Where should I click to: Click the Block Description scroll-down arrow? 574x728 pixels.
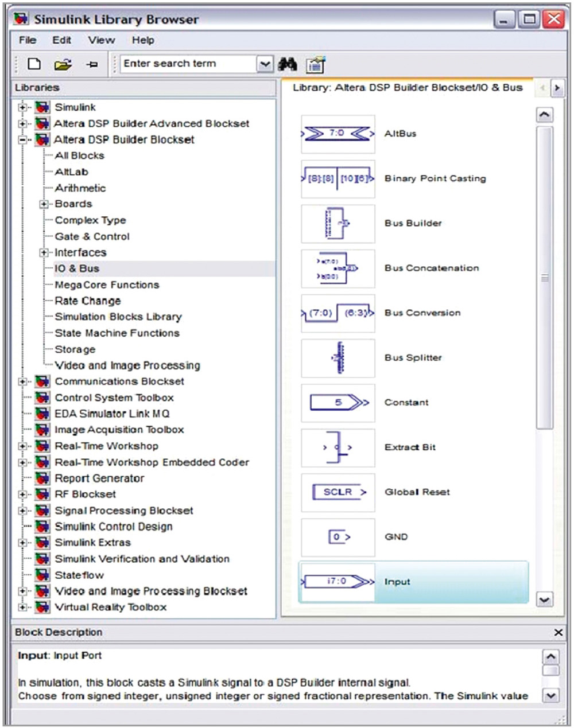pos(550,695)
